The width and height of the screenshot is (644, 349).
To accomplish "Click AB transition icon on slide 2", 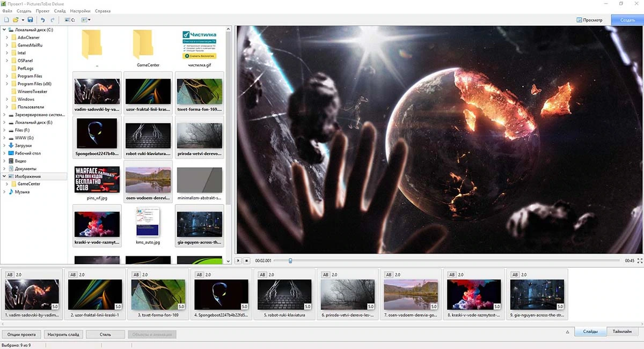I will click(73, 274).
